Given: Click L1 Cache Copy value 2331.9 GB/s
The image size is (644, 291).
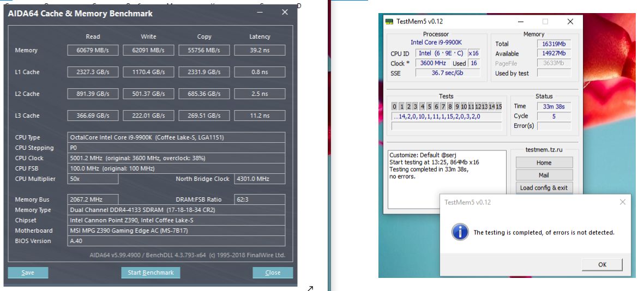Looking at the screenshot, I should click(204, 72).
